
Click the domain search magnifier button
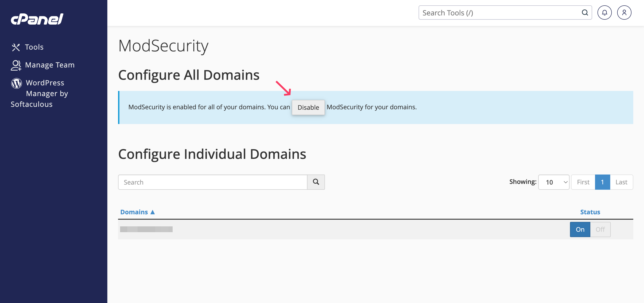coord(316,182)
